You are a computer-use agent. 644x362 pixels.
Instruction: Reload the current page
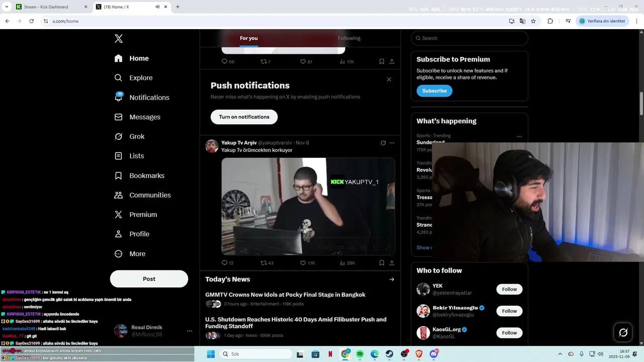tap(31, 21)
